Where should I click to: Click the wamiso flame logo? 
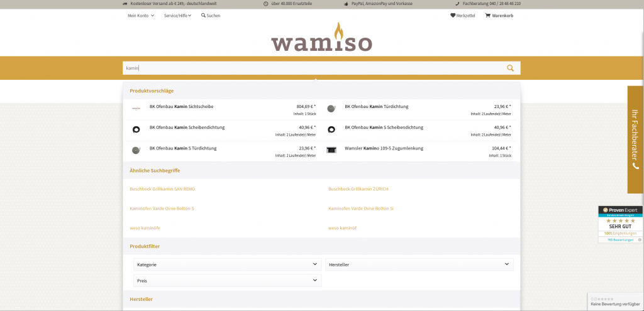[321, 37]
